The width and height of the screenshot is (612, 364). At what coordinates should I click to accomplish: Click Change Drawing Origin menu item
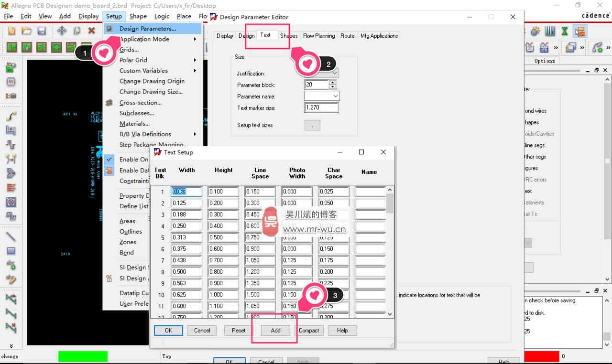coord(153,81)
